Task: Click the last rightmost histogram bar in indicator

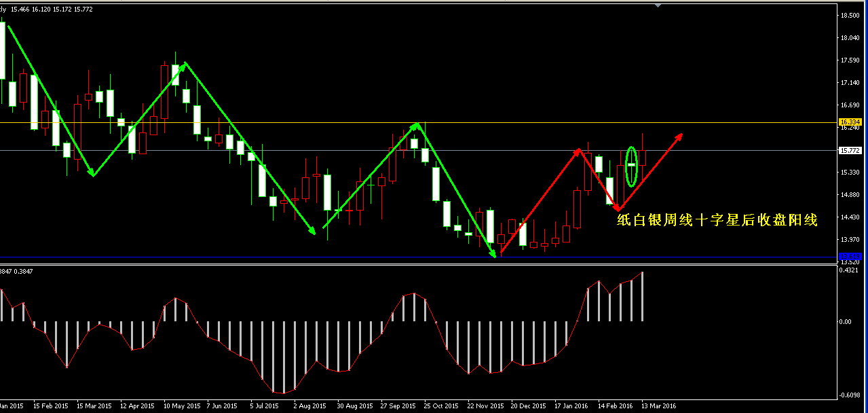Action: [642, 297]
